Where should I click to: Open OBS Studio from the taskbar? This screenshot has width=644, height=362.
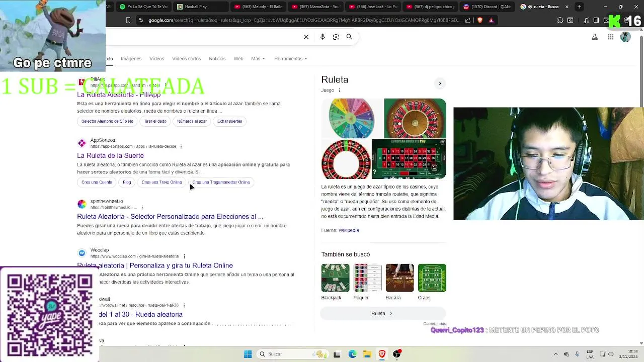click(x=397, y=354)
